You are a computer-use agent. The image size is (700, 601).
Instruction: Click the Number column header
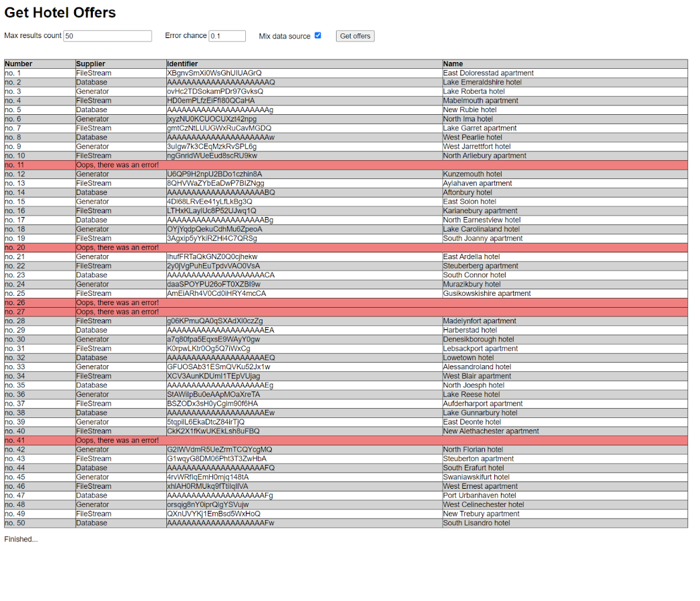pyautogui.click(x=19, y=64)
